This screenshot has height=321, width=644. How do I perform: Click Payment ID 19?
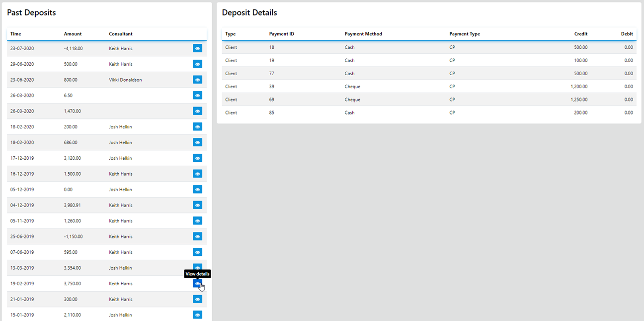272,60
